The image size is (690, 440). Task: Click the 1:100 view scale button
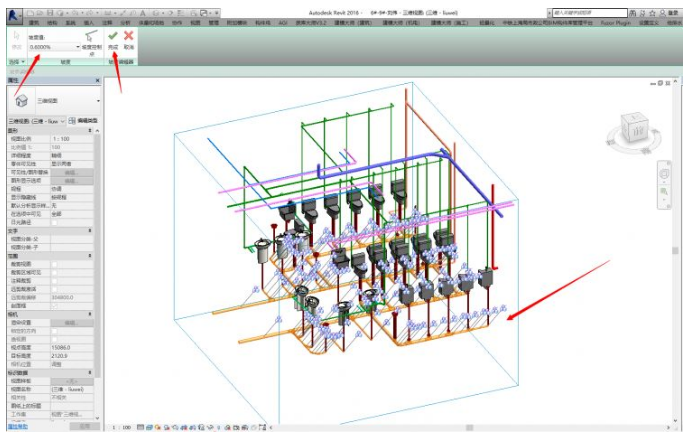point(121,427)
